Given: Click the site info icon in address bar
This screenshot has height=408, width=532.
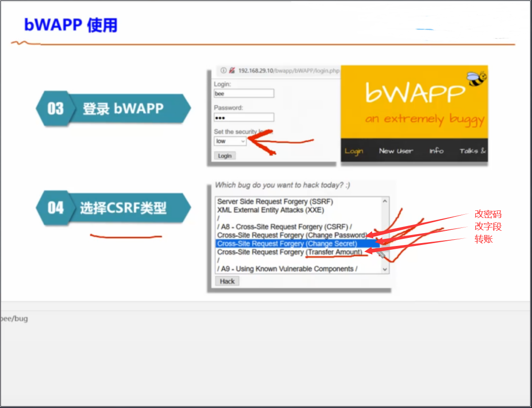Looking at the screenshot, I should [223, 71].
